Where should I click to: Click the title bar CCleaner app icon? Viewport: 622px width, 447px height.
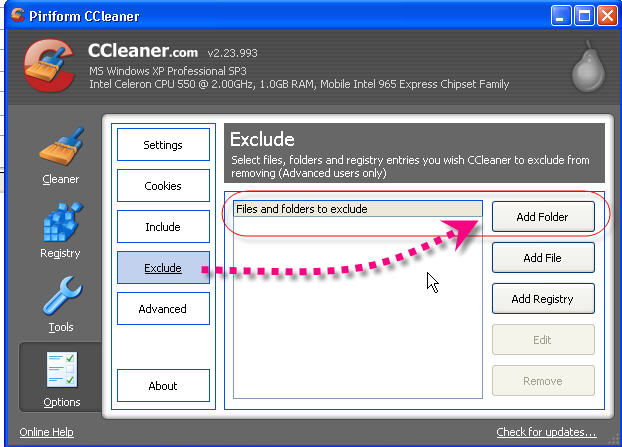coord(17,15)
